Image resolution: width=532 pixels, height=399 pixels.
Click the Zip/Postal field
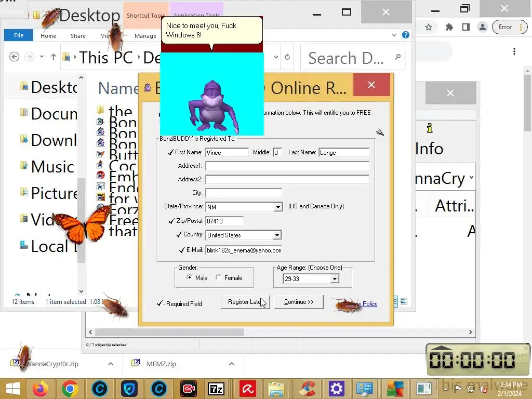(224, 221)
